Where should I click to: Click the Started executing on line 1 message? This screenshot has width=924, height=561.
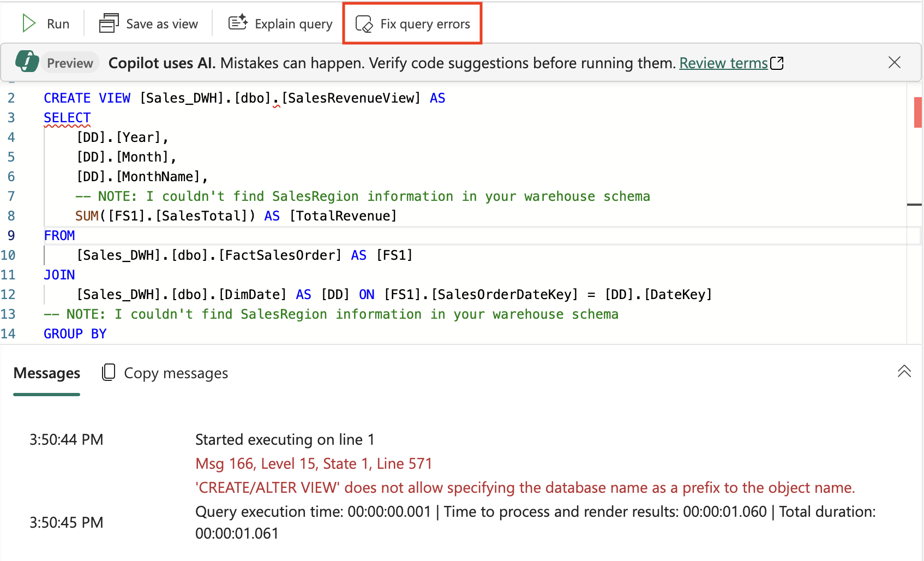(285, 440)
